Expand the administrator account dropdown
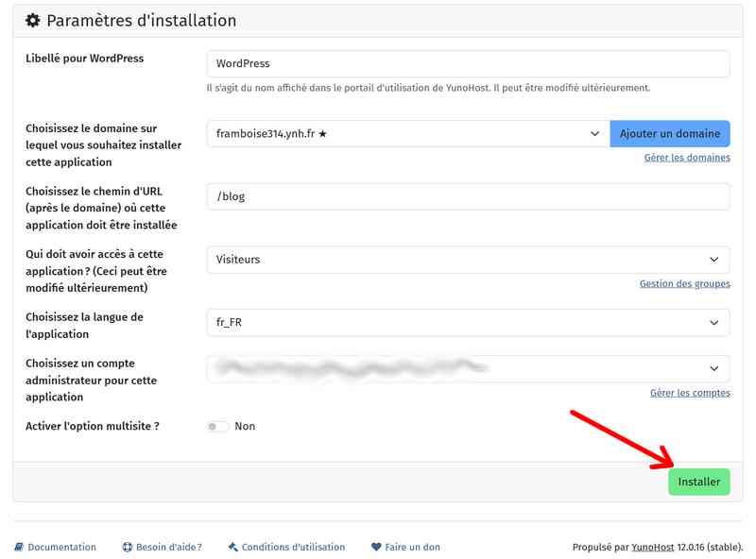The height and width of the screenshot is (559, 756). click(x=468, y=368)
